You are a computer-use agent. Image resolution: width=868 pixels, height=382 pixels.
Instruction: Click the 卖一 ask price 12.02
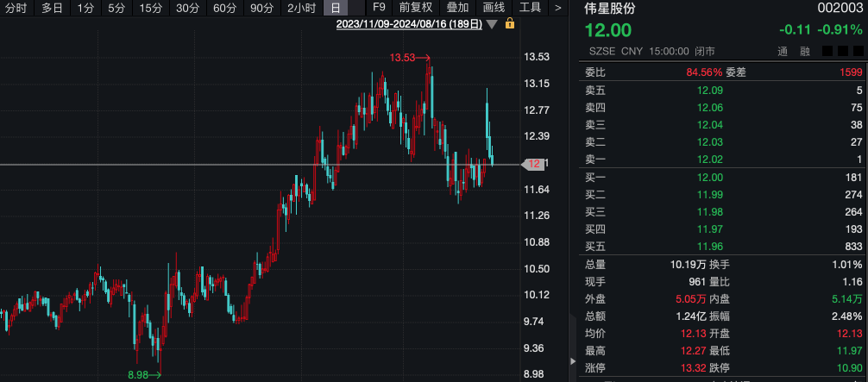pos(710,160)
